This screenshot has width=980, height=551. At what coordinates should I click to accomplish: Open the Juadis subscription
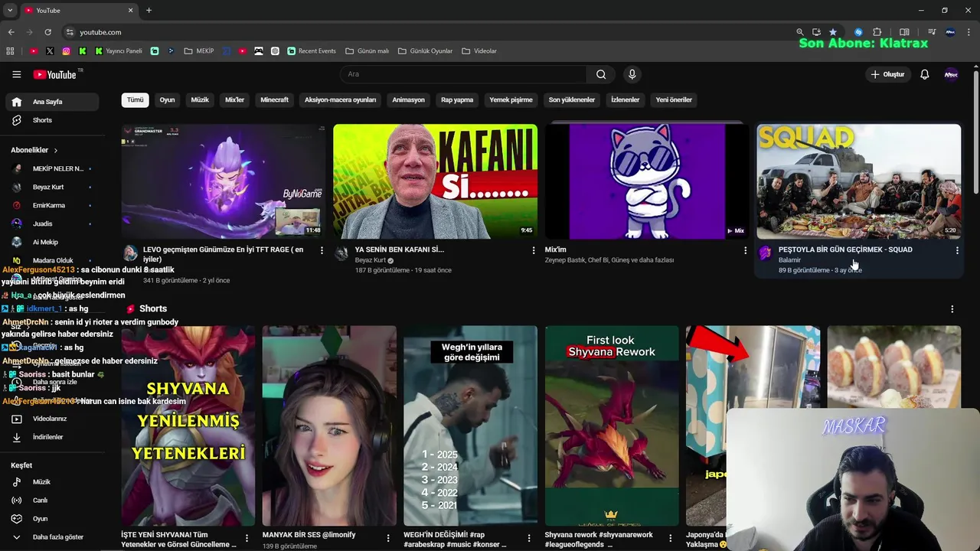(51, 223)
